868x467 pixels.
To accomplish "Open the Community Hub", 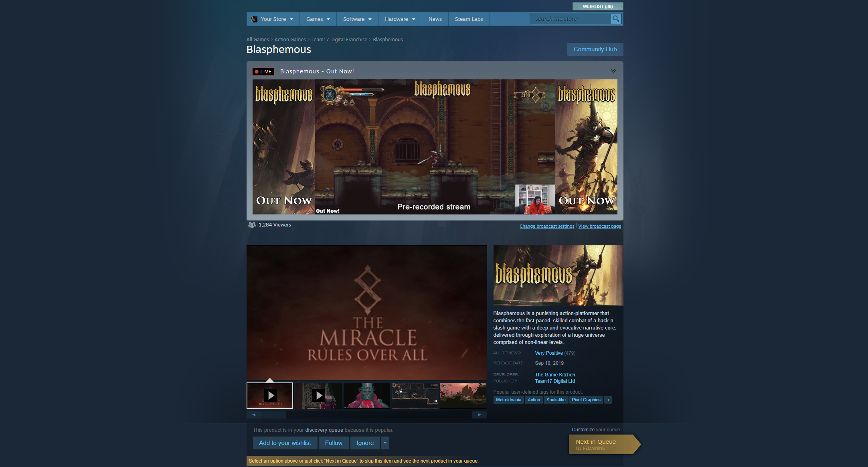I will [595, 49].
